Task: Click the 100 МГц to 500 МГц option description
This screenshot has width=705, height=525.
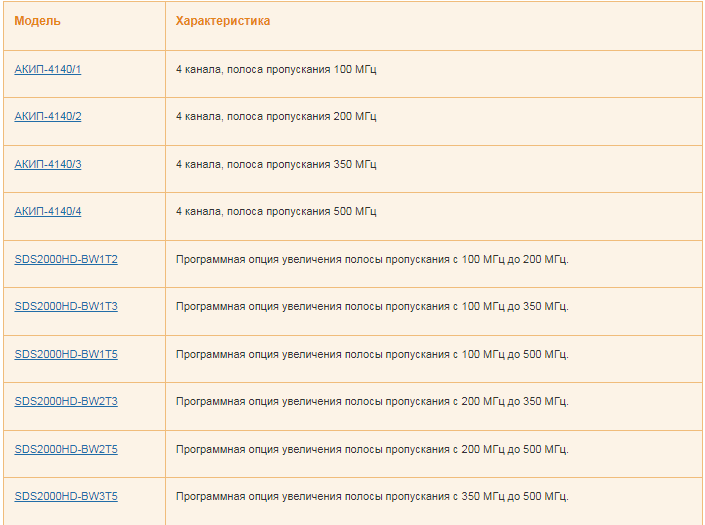Action: tap(372, 355)
